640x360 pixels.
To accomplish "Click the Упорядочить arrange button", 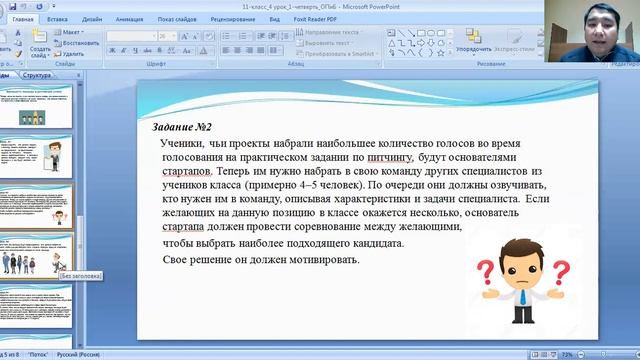I will (x=473, y=42).
